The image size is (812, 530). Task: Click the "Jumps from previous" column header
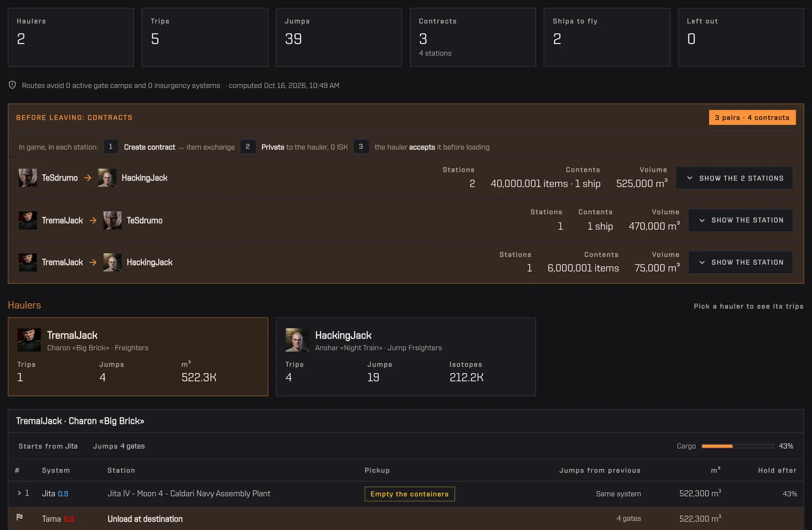click(x=600, y=471)
